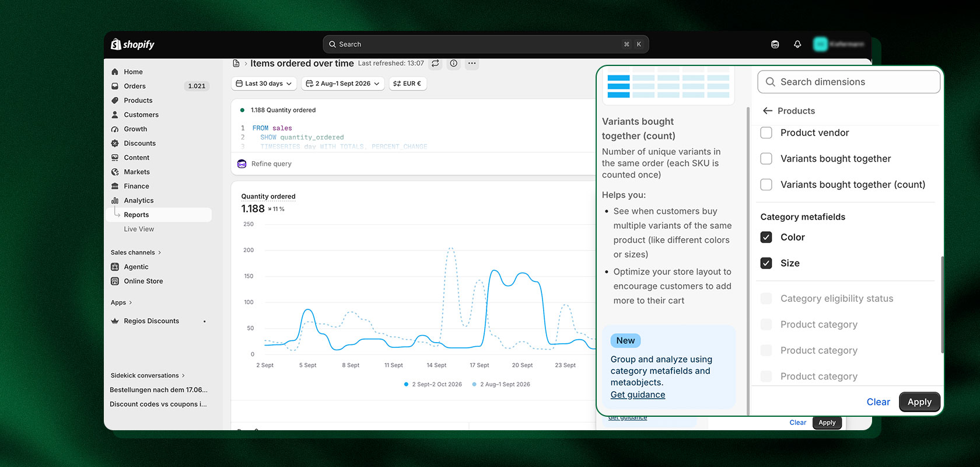The width and height of the screenshot is (980, 467).
Task: Open the Sidekick assistant icon in top bar
Action: pyautogui.click(x=775, y=44)
